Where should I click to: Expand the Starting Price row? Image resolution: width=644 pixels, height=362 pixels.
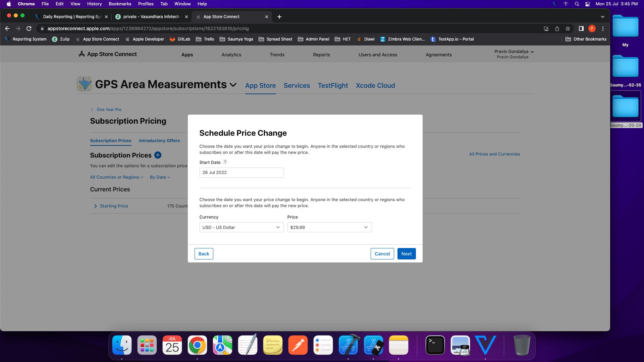[96, 206]
